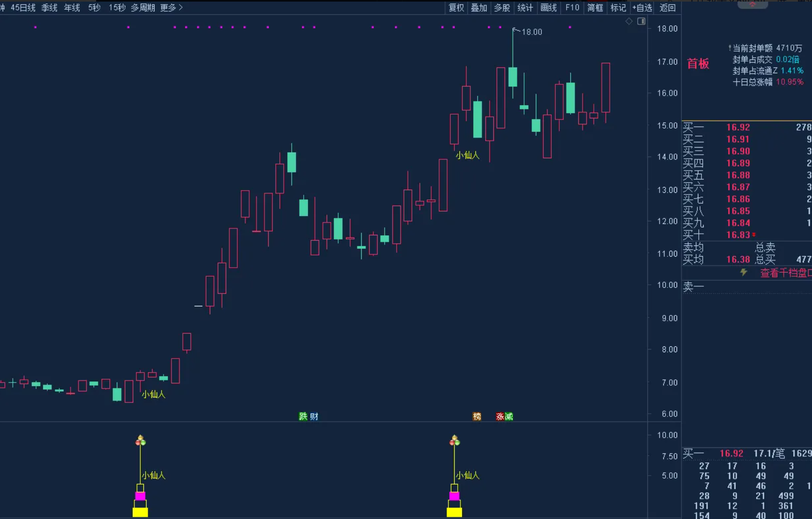Image resolution: width=812 pixels, height=519 pixels.
Task: Click the green 跌 event marker icon
Action: [303, 416]
